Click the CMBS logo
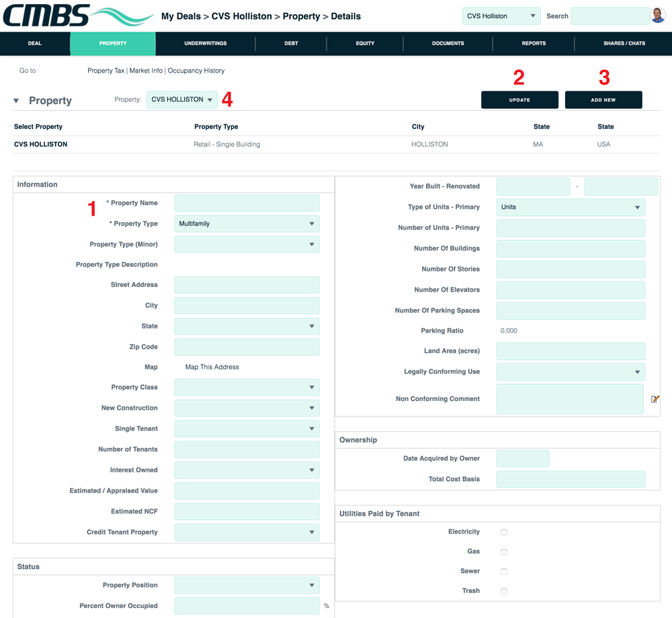672x618 pixels. click(x=77, y=16)
